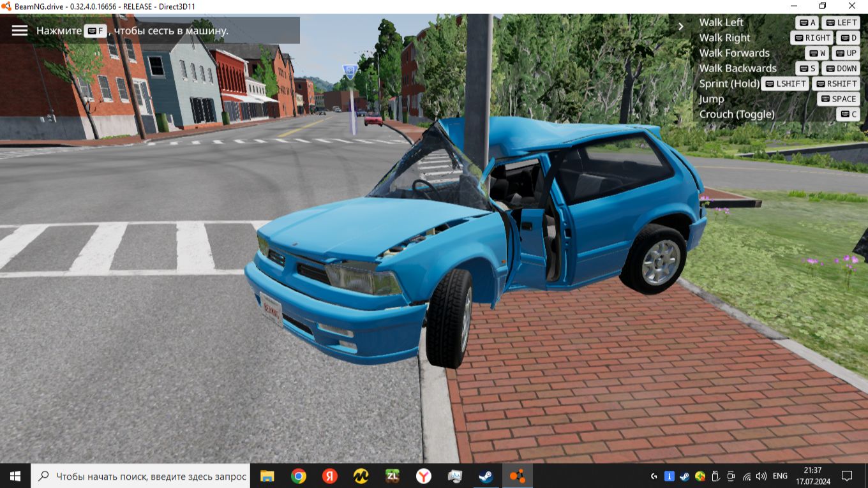Collapse the controls list with the chevron

(681, 26)
